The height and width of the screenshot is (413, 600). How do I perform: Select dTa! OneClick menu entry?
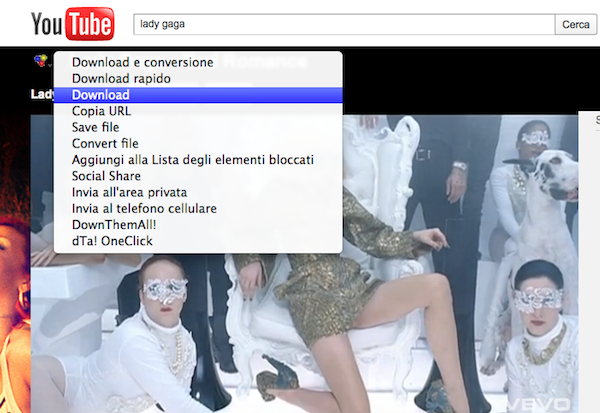(x=198, y=241)
